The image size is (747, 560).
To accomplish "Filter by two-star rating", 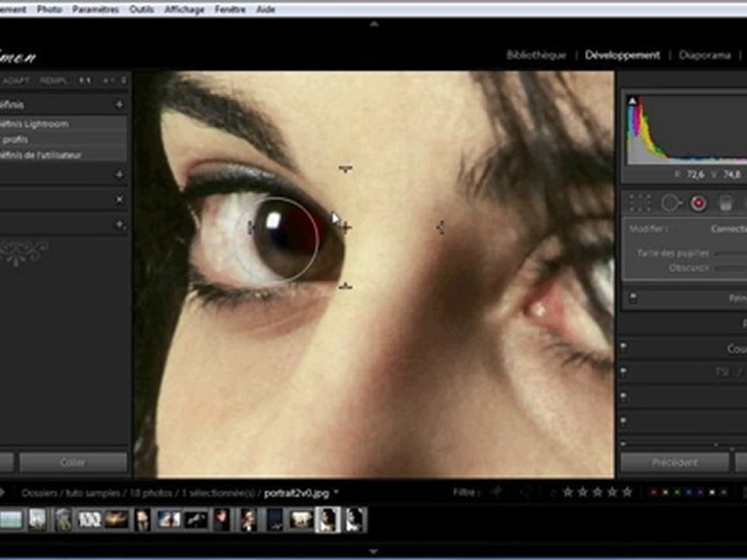I will point(583,492).
